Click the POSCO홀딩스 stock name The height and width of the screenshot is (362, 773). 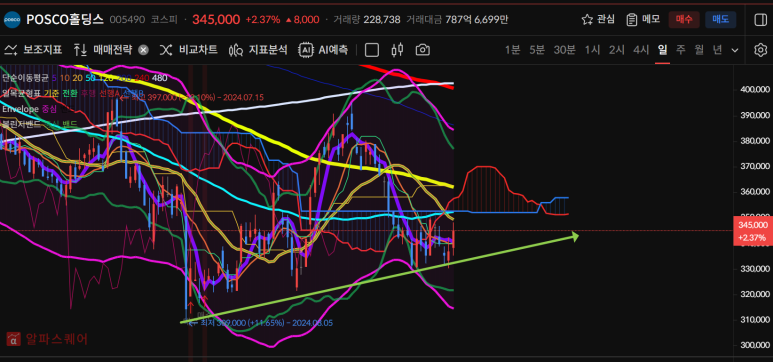65,19
